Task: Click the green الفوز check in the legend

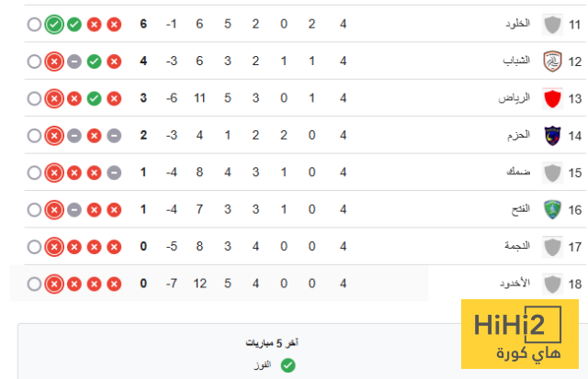Action: pyautogui.click(x=288, y=365)
